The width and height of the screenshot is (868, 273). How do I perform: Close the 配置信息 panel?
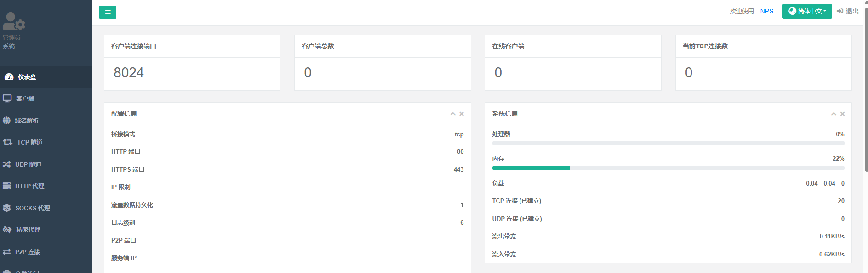462,114
